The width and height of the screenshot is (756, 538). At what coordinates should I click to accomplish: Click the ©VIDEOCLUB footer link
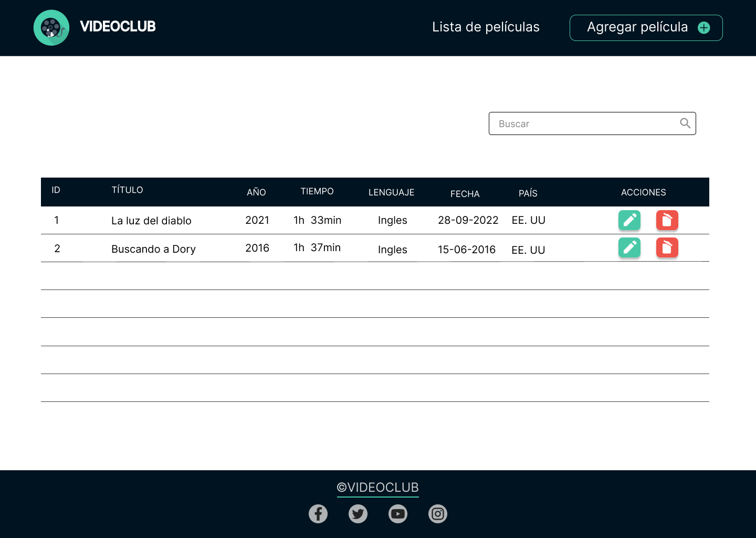point(377,488)
